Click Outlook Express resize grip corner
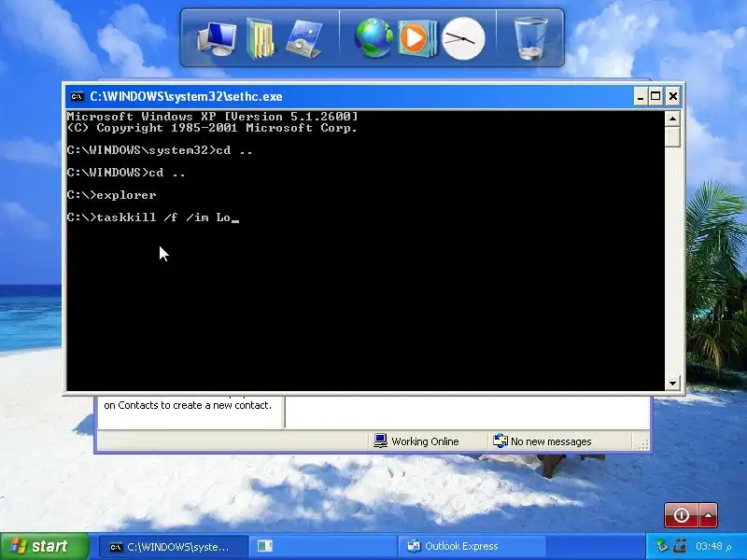 (643, 445)
